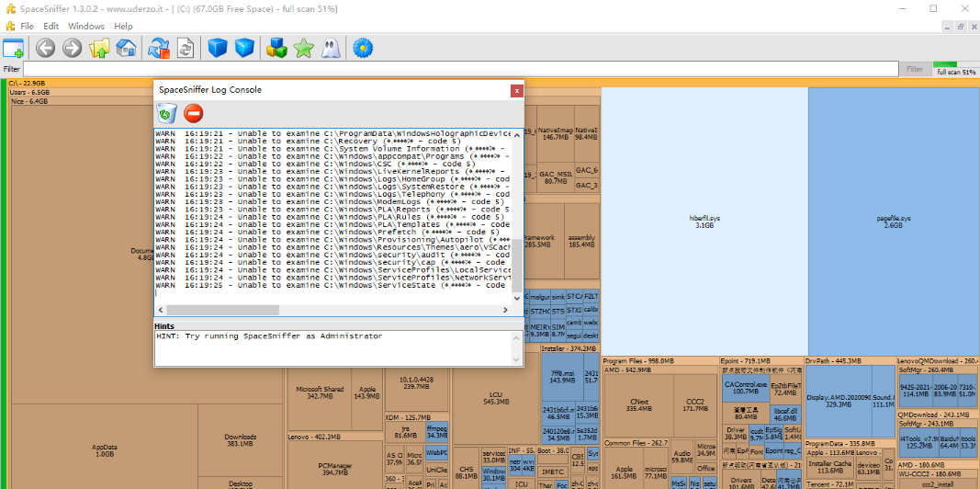The image size is (980, 489).
Task: Click the blue flower donate icon
Action: point(363,48)
